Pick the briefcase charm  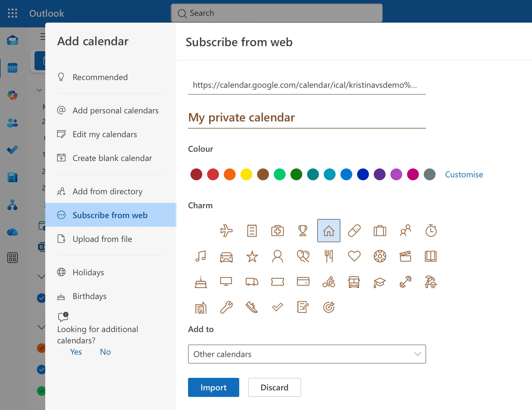(380, 231)
